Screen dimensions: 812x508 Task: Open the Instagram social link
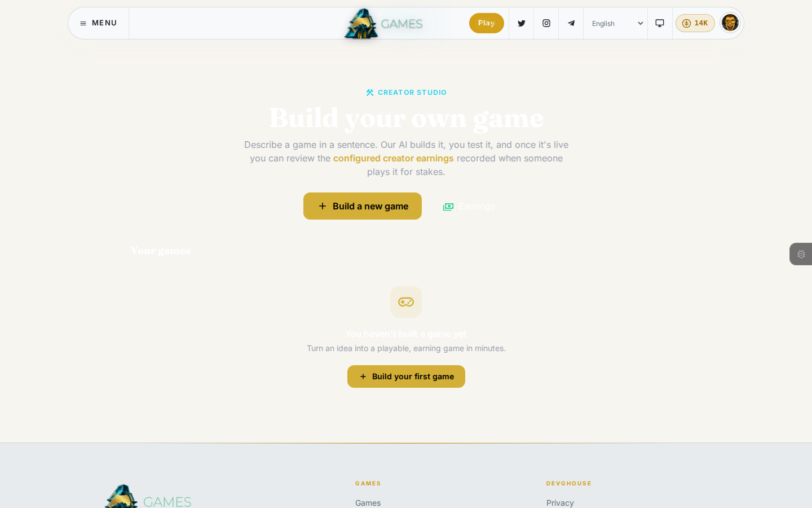(x=546, y=23)
